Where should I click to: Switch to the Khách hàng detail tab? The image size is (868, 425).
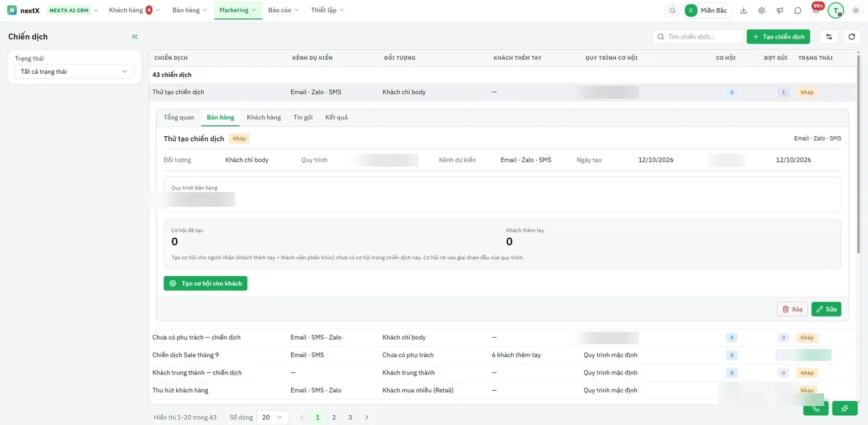click(x=264, y=117)
